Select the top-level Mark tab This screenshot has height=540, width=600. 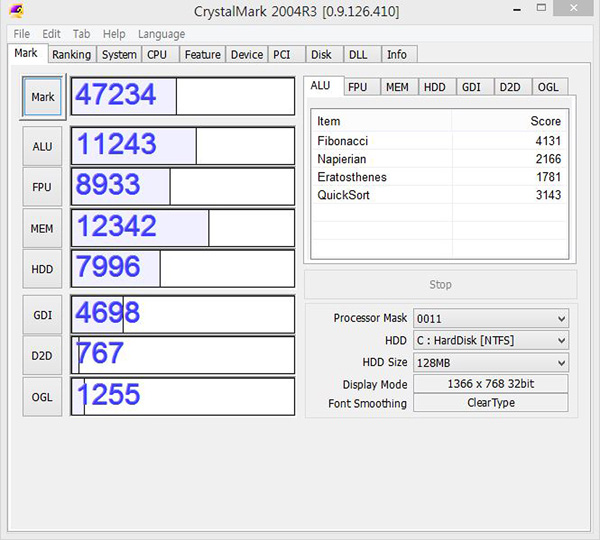(x=26, y=53)
